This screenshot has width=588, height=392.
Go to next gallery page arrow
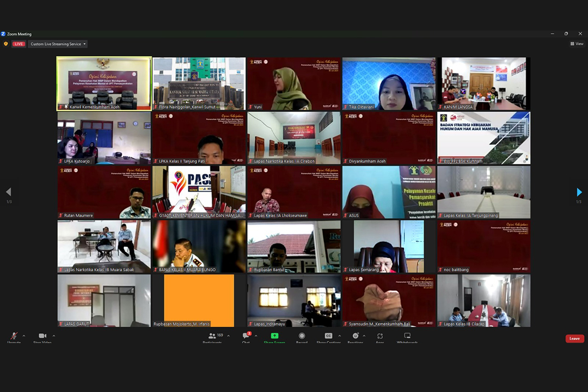(x=579, y=192)
